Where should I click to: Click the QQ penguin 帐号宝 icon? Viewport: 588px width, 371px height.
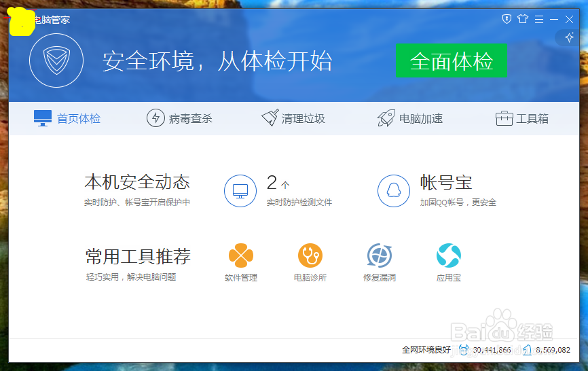pos(394,191)
